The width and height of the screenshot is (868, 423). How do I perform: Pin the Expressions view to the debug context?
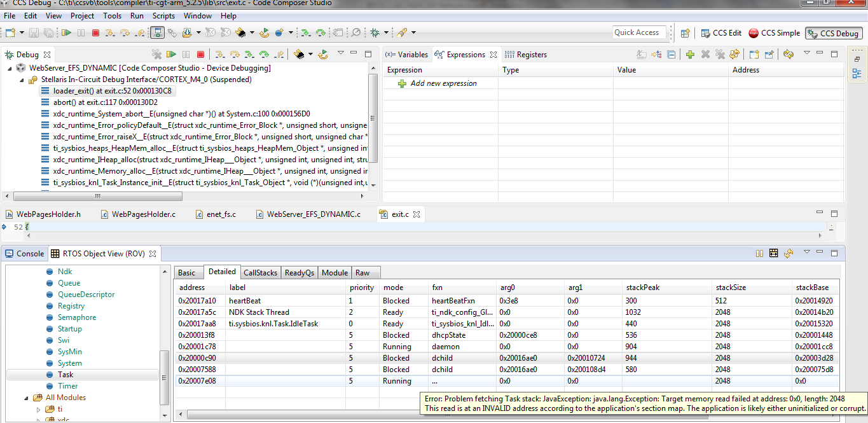click(x=769, y=54)
